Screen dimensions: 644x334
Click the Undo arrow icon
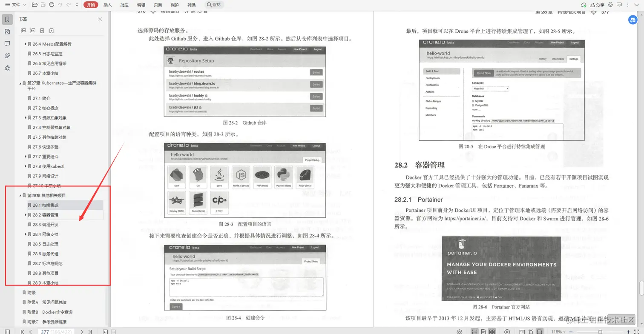point(60,5)
